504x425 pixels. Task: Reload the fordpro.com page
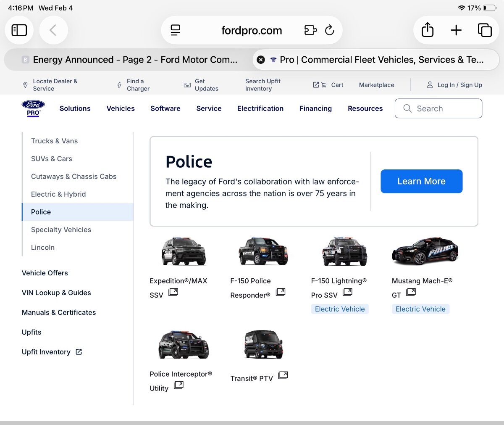(x=330, y=30)
